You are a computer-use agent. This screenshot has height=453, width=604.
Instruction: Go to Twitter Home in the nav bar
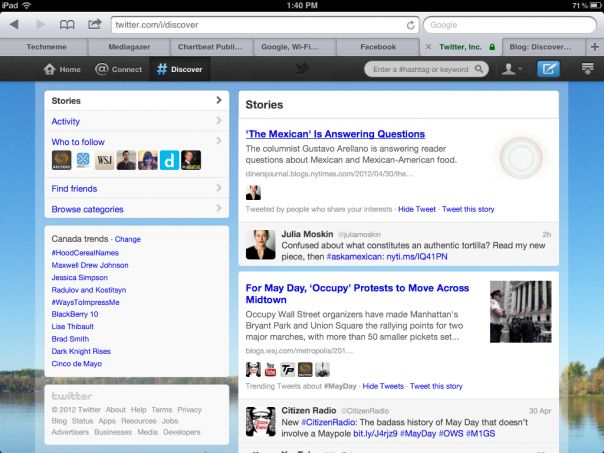pos(62,69)
